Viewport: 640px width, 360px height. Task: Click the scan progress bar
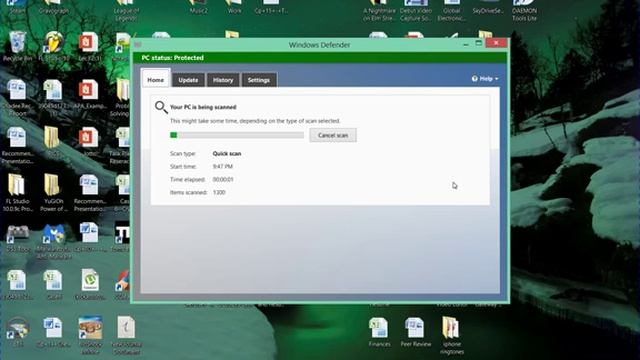237,135
